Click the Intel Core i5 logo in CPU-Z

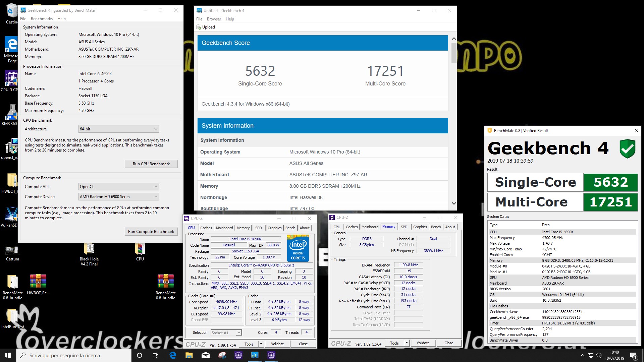[x=298, y=248]
